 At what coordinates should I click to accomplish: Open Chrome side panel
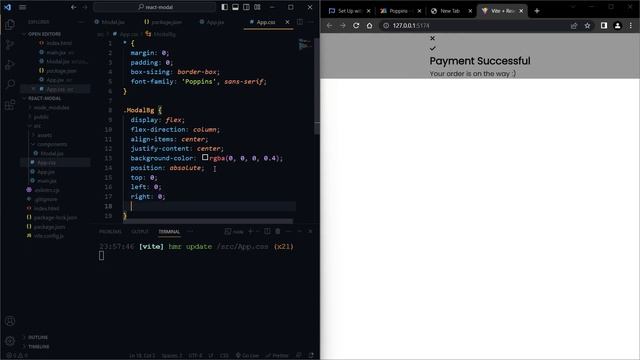click(604, 25)
